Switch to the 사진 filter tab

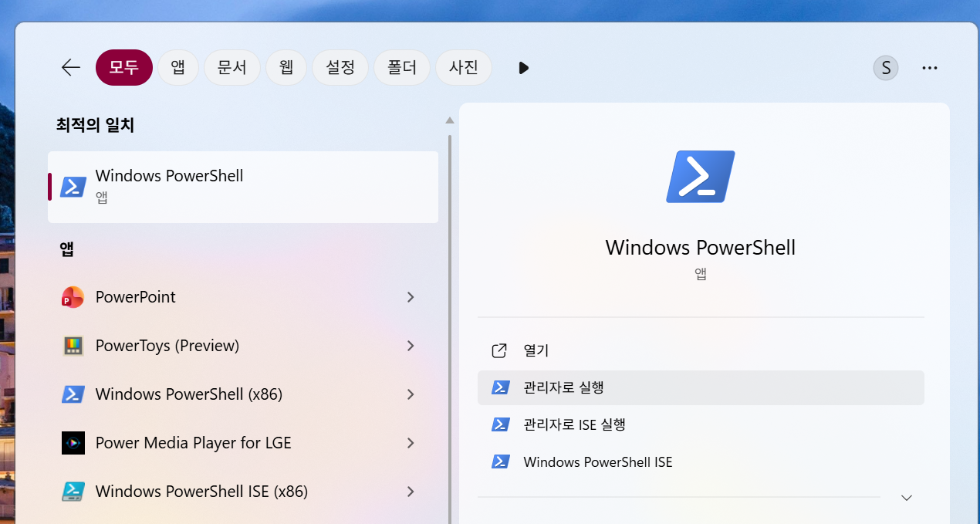[464, 68]
